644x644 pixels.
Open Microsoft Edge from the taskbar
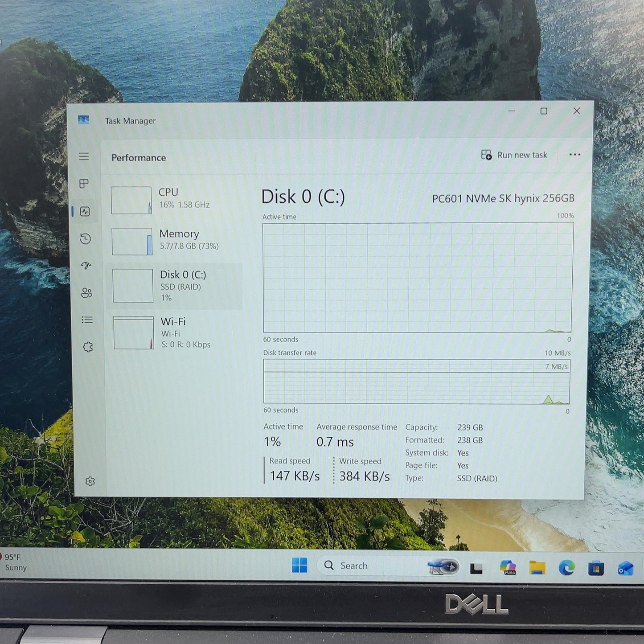point(566,568)
